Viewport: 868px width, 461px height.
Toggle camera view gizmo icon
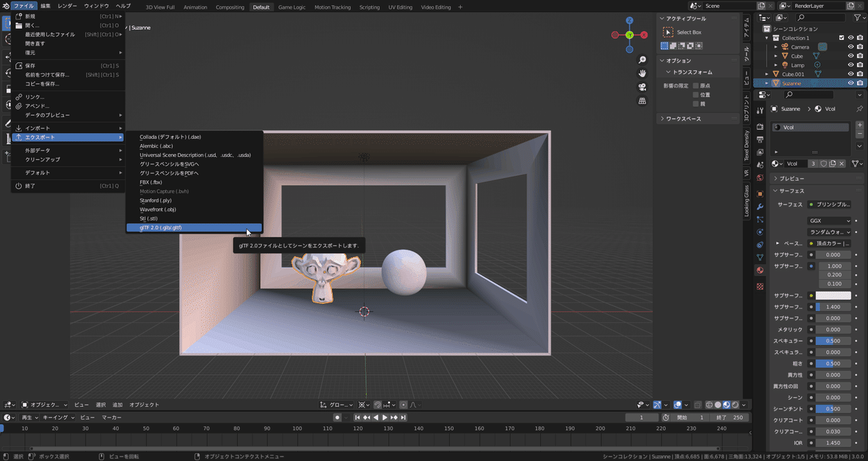click(642, 87)
